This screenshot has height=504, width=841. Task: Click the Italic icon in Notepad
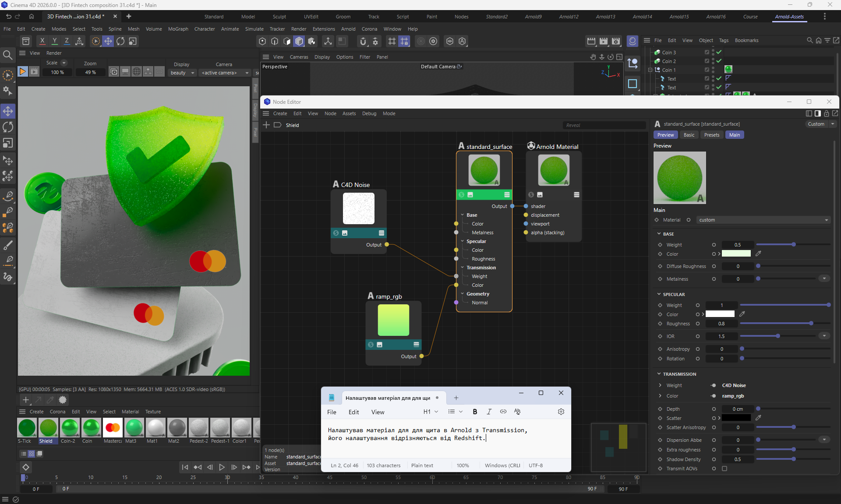coord(489,412)
